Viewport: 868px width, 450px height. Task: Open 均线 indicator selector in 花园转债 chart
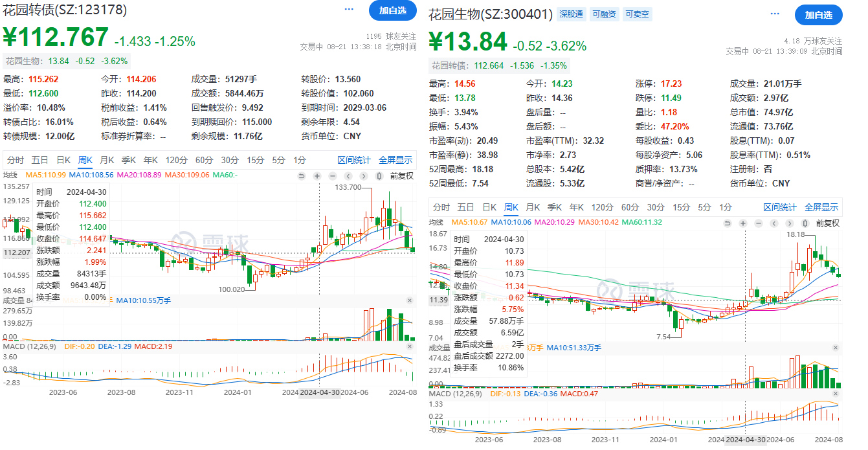pos(10,175)
